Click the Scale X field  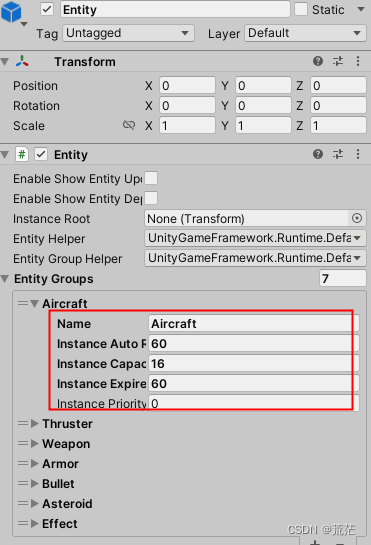click(187, 125)
